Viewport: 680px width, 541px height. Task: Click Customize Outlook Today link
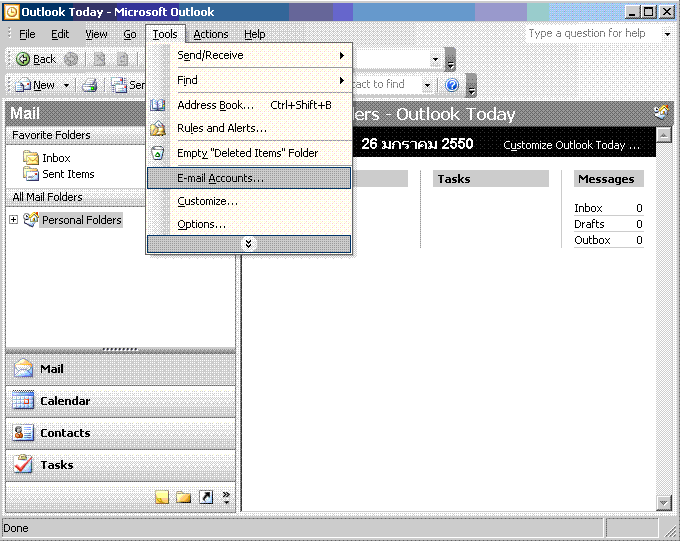click(571, 145)
